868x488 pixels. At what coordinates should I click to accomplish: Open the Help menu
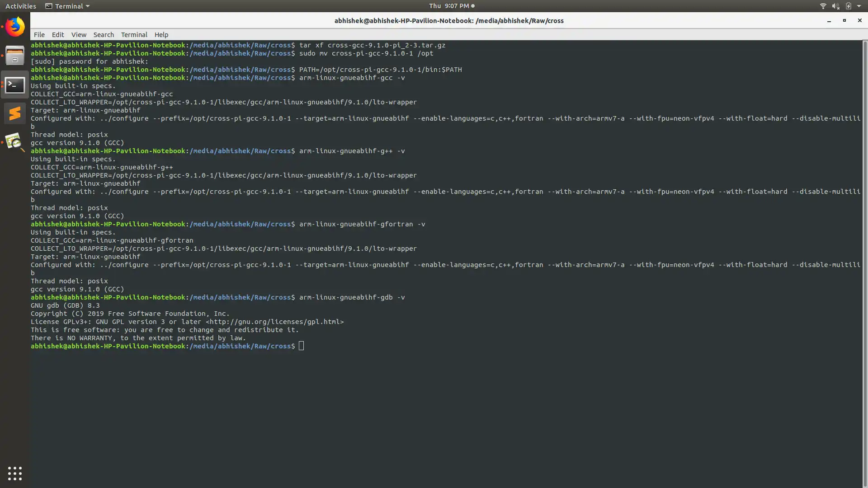tap(161, 35)
